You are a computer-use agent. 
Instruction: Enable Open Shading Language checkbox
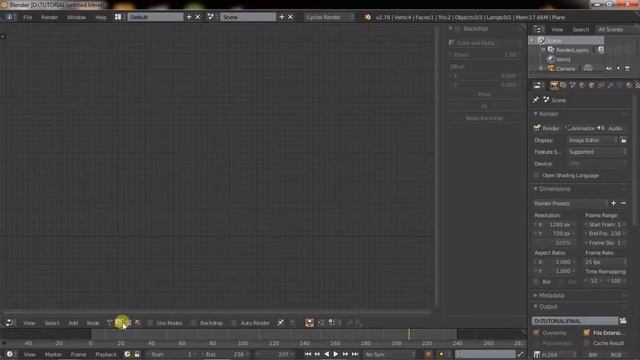536,176
